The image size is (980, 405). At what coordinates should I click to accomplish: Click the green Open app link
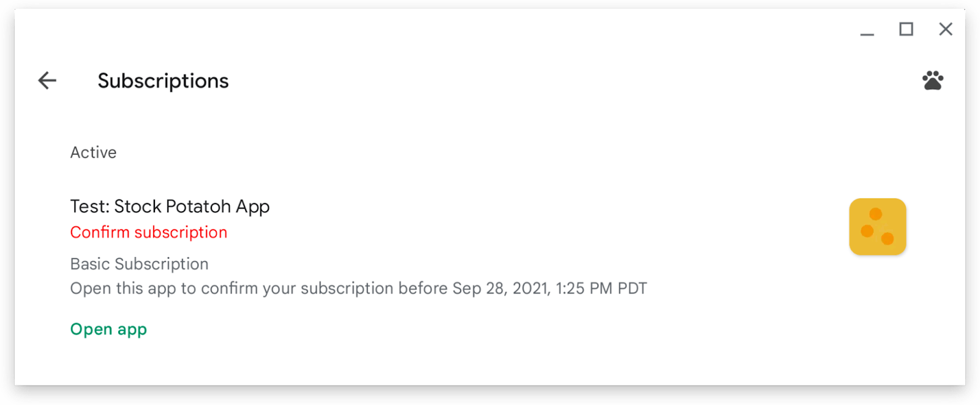pyautogui.click(x=108, y=329)
